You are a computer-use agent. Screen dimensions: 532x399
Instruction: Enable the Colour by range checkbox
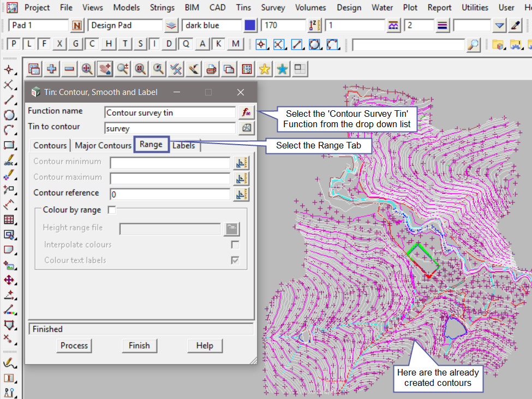[112, 210]
